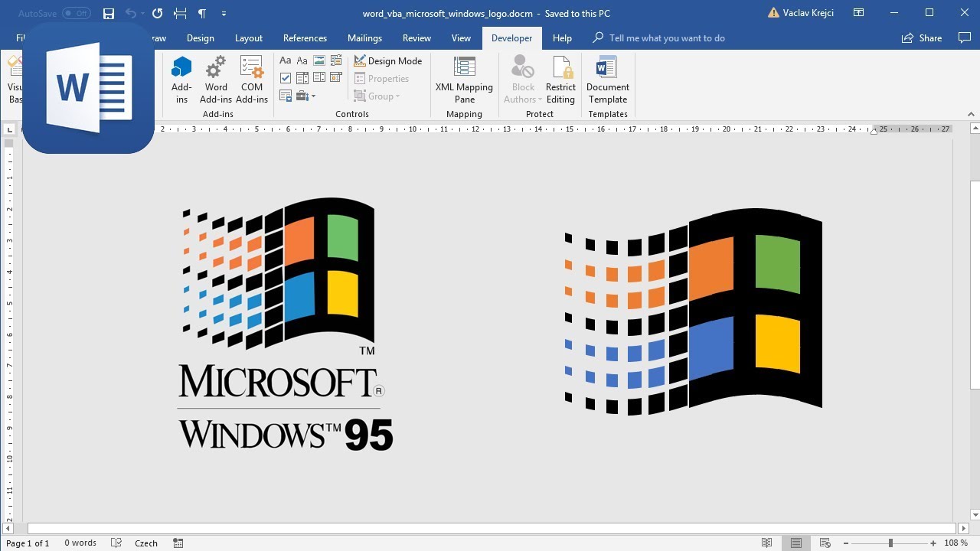Open Legacy Tools dropdown
The width and height of the screenshot is (980, 551).
[305, 96]
